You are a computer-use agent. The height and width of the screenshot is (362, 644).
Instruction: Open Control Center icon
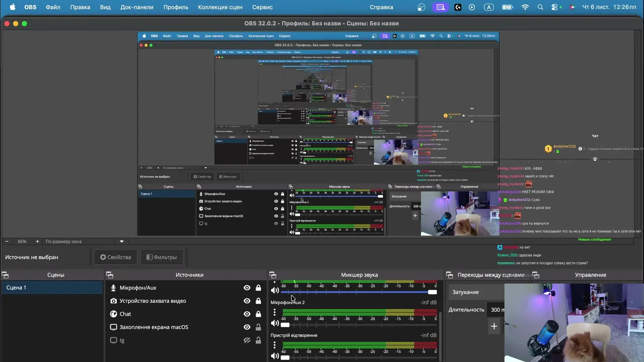(x=555, y=7)
